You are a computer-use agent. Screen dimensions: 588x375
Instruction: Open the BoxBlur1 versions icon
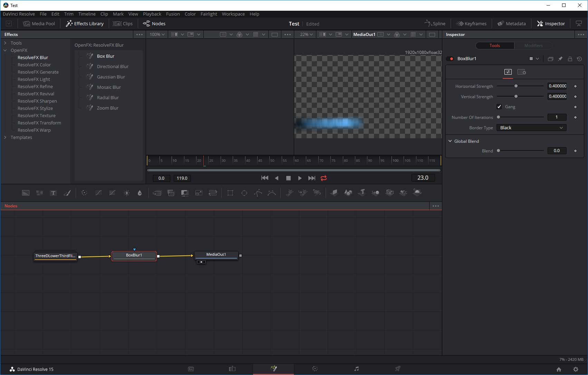(x=550, y=59)
